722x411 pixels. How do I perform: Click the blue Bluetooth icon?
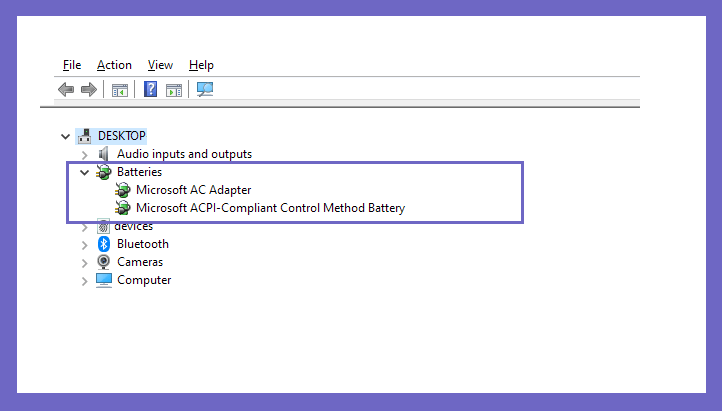click(x=104, y=243)
